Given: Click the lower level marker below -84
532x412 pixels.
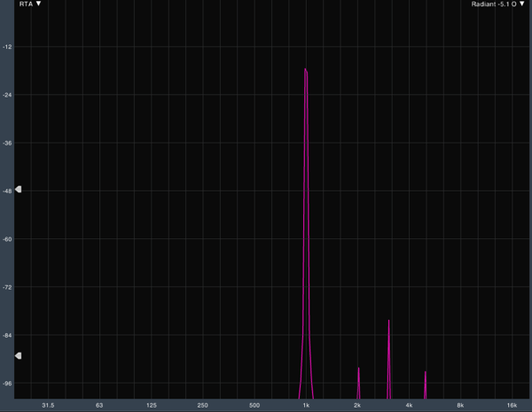Looking at the screenshot, I should pos(19,355).
